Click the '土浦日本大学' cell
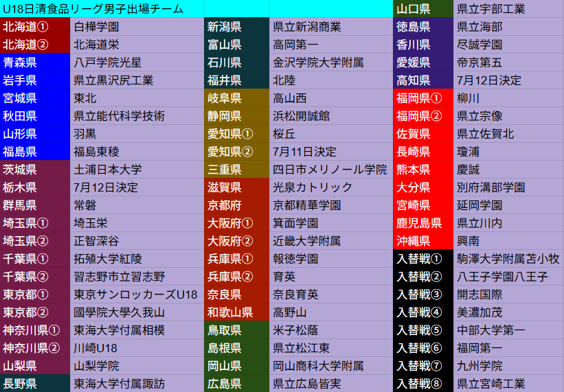Image resolution: width=564 pixels, height=392 pixels. pos(137,170)
